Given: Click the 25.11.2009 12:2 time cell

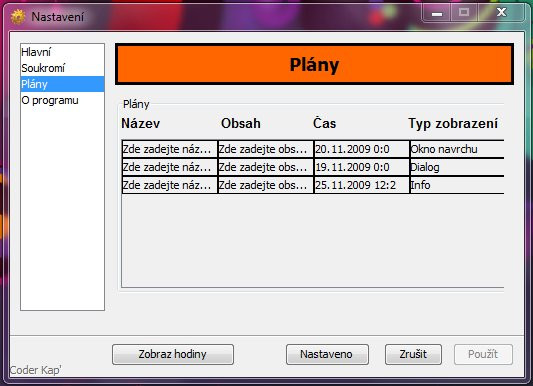Looking at the screenshot, I should coord(362,185).
